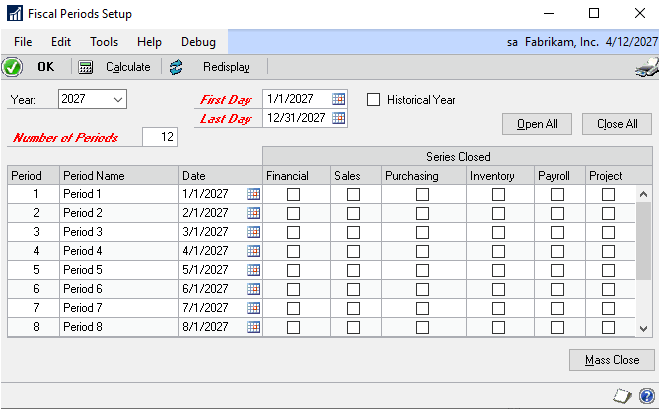Click the Mass Close button
This screenshot has height=410, width=660.
coord(612,360)
